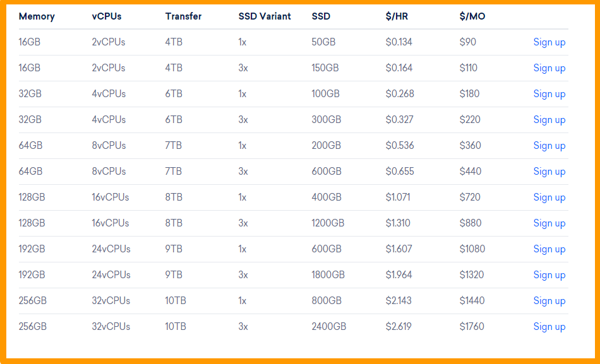Sign up for the $1440 monthly plan
The image size is (600, 364).
click(x=549, y=301)
